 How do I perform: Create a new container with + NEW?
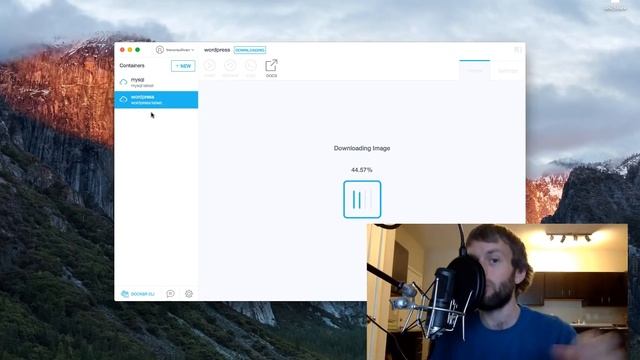[183, 66]
